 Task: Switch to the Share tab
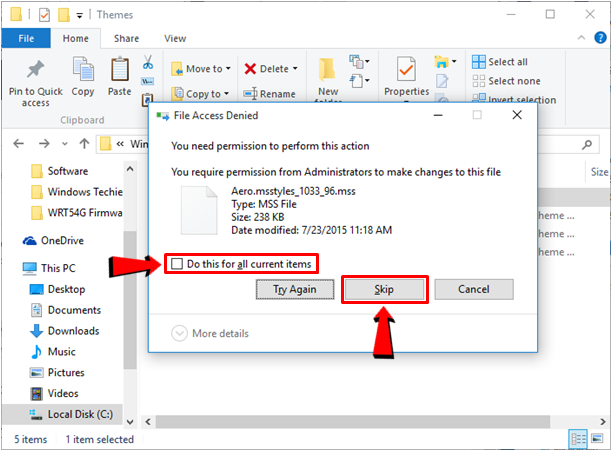pyautogui.click(x=126, y=38)
